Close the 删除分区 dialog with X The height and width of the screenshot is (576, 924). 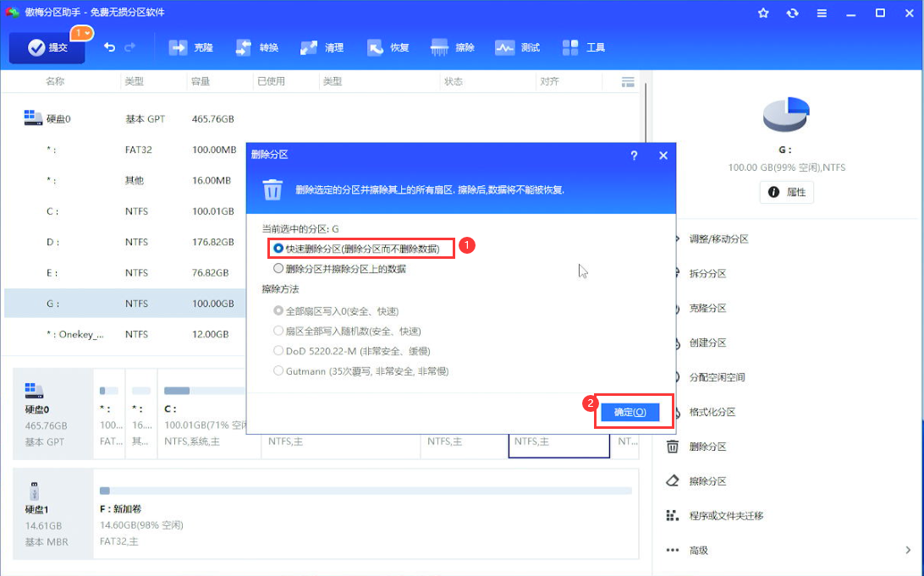663,156
